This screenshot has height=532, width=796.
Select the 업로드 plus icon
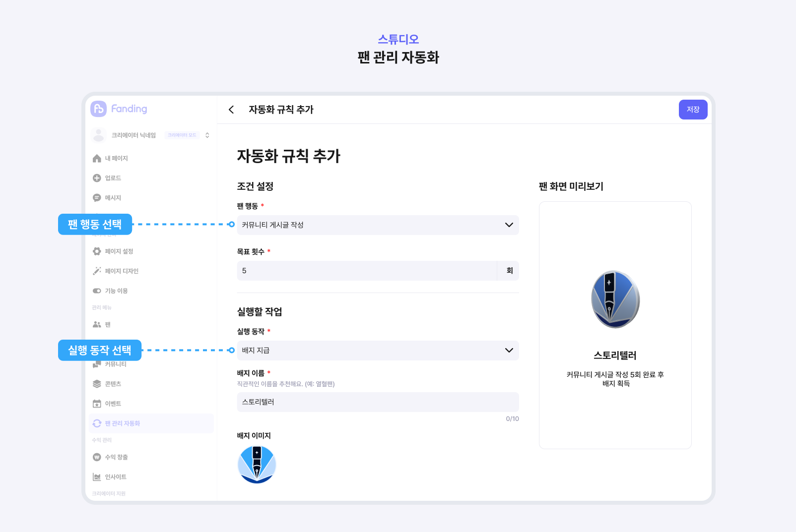(x=97, y=178)
